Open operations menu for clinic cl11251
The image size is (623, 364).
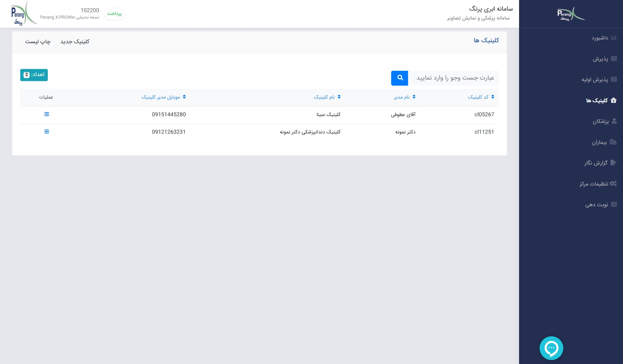[47, 132]
